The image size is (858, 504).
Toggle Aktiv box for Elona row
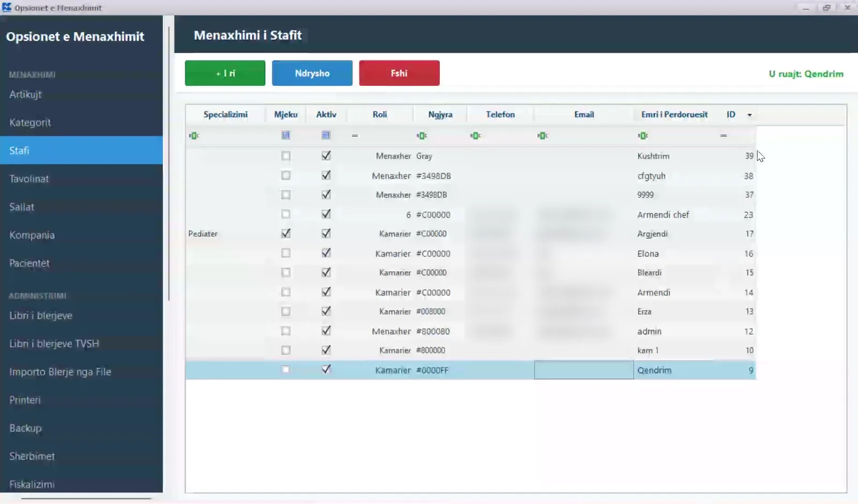(326, 253)
